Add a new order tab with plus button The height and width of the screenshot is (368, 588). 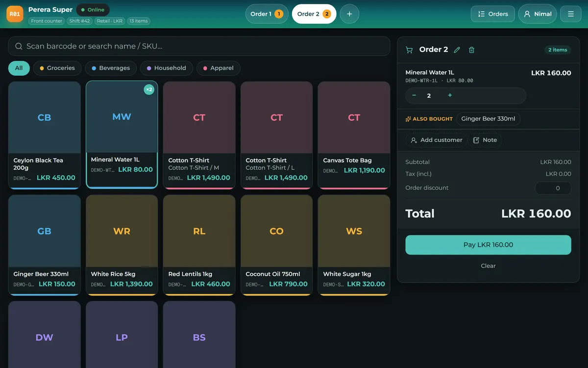point(349,14)
